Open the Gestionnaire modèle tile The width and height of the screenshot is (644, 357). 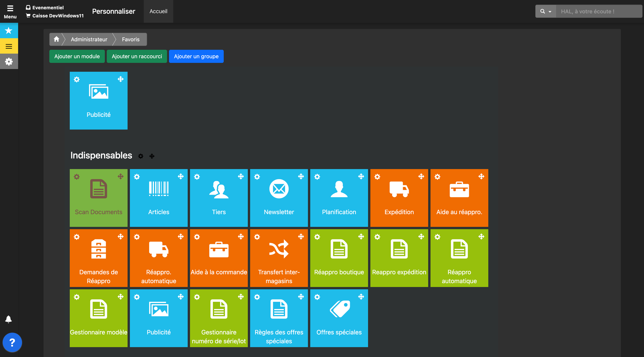click(98, 318)
